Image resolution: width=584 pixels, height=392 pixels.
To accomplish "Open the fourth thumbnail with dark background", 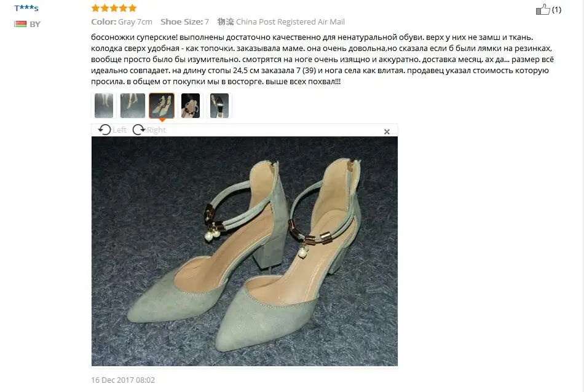I will (191, 106).
